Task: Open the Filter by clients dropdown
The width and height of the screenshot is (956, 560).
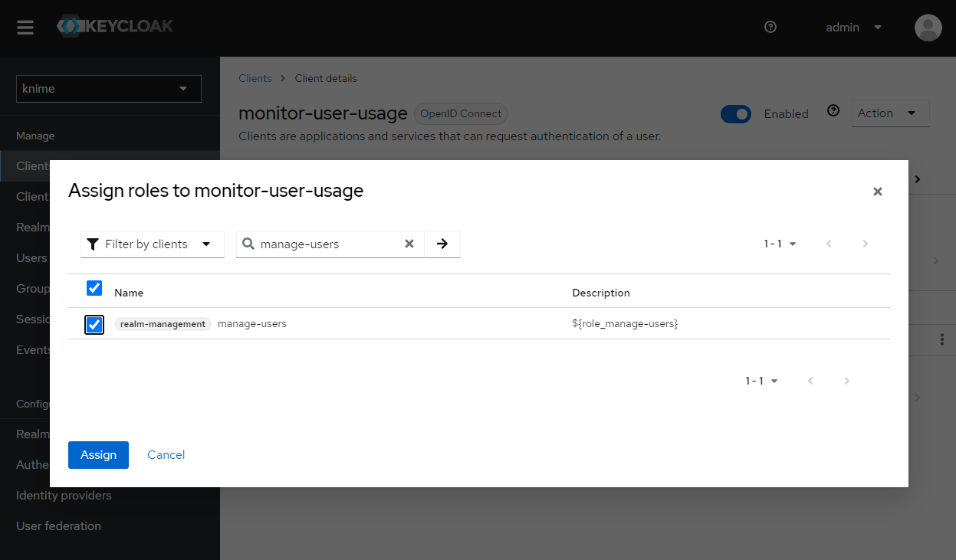Action: [153, 244]
